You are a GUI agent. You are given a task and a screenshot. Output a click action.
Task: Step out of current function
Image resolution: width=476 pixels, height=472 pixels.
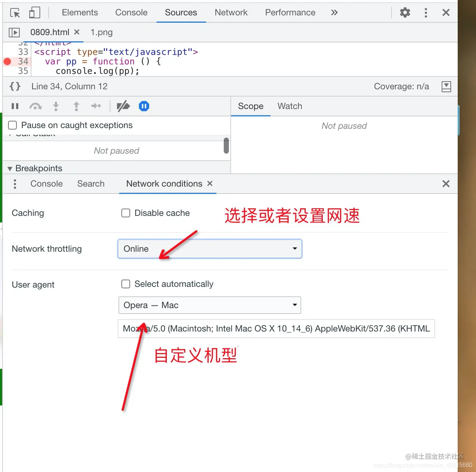tap(76, 106)
